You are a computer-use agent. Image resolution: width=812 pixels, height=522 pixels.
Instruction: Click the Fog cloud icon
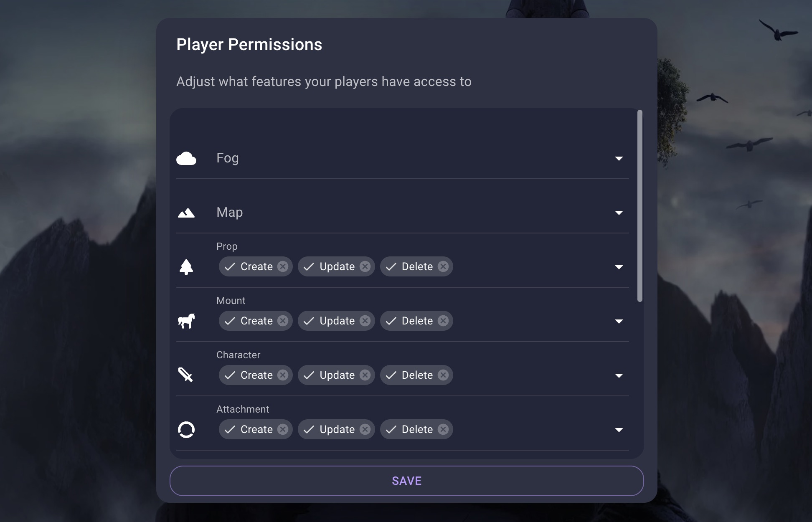187,158
